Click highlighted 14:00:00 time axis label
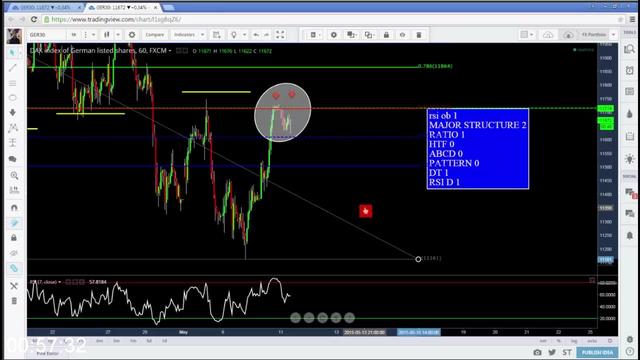The height and width of the screenshot is (360, 640). (419, 332)
